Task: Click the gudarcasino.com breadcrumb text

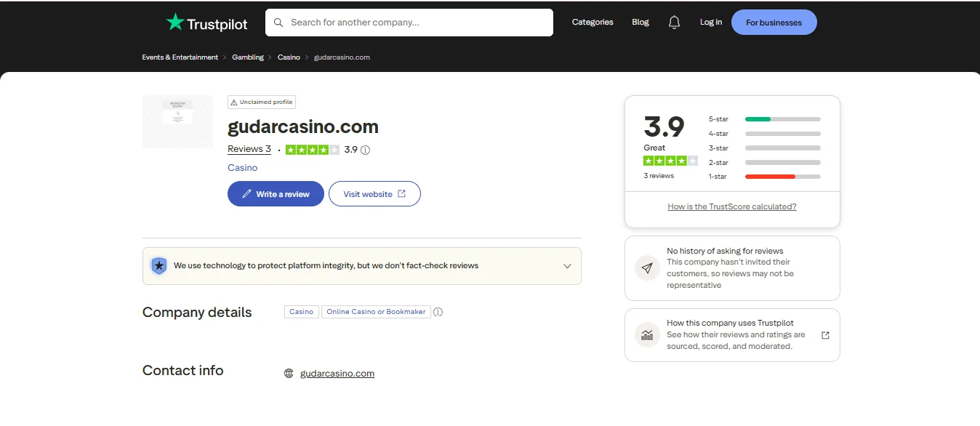Action: tap(342, 57)
